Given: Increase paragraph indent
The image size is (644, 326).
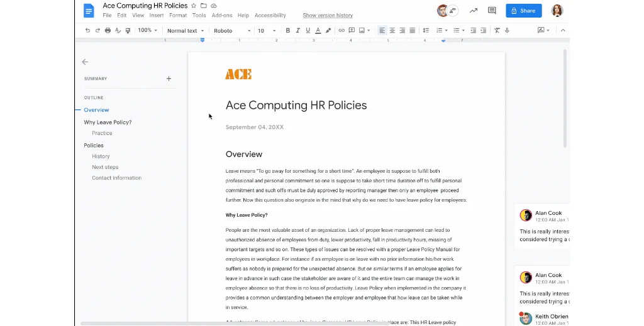Looking at the screenshot, I should pyautogui.click(x=484, y=30).
